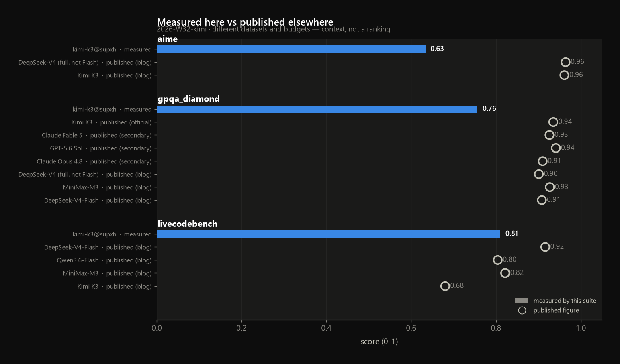Screen dimensions: 620x364
Task: Click the Qwen3.6-Flash circle marker
Action: (x=497, y=260)
